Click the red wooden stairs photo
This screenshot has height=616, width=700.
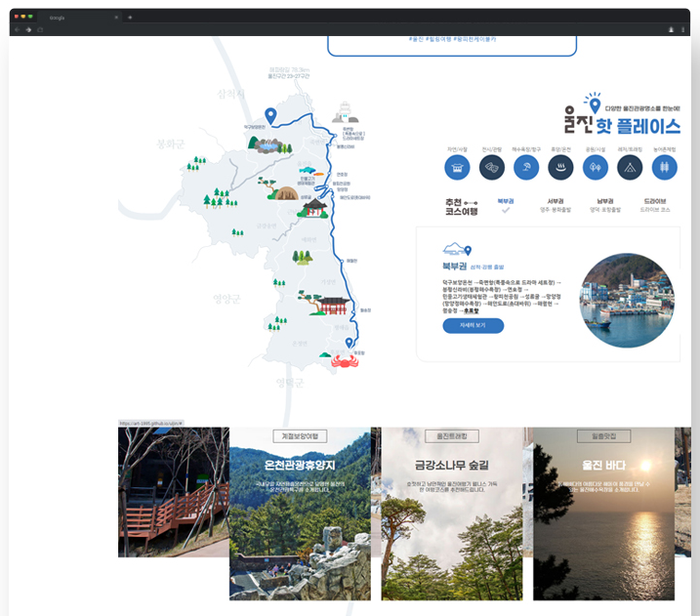(174, 492)
